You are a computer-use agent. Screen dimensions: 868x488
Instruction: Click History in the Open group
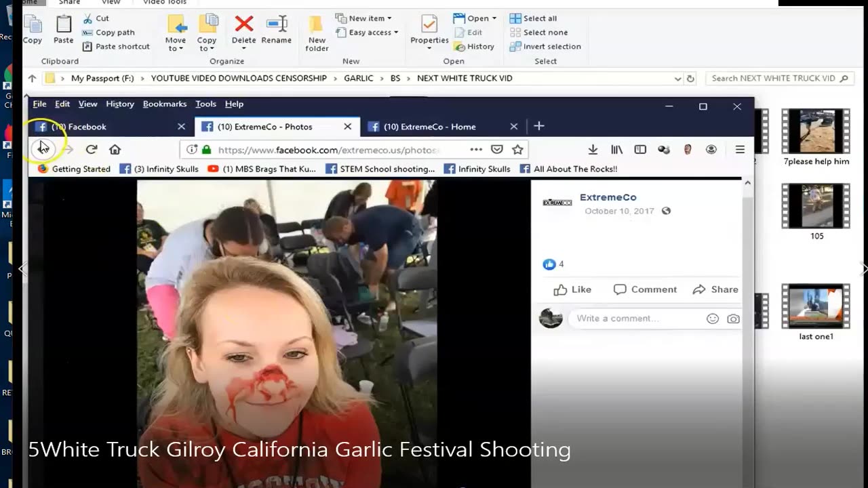pyautogui.click(x=474, y=47)
